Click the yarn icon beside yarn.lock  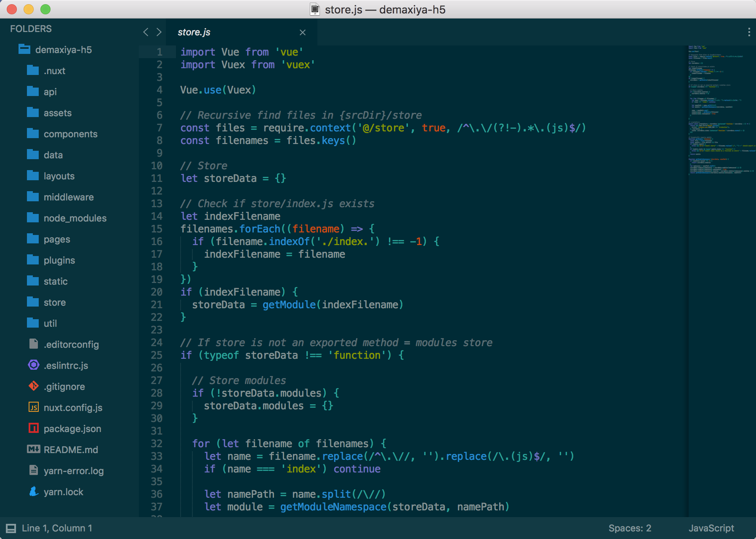[34, 491]
